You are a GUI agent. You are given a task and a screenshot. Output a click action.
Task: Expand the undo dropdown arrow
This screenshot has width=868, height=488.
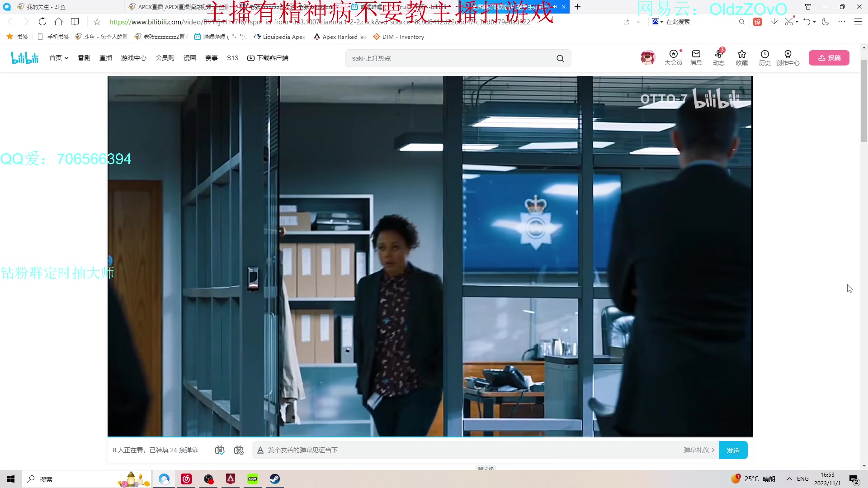(x=815, y=22)
